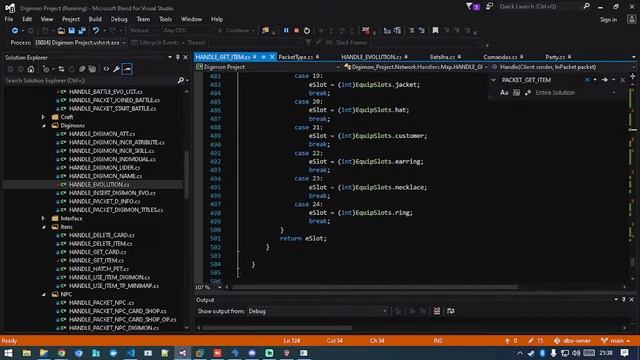The width and height of the screenshot is (640, 360).
Task: Select HANDLE_EVOLUTION.cs in Solution Explorer
Action: click(99, 184)
